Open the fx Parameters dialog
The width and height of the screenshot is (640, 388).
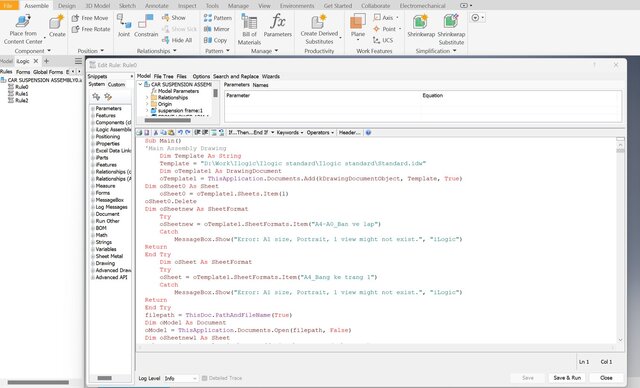278,25
